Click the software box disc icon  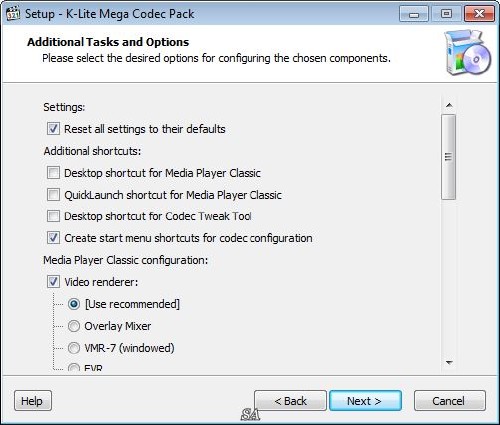tap(467, 52)
